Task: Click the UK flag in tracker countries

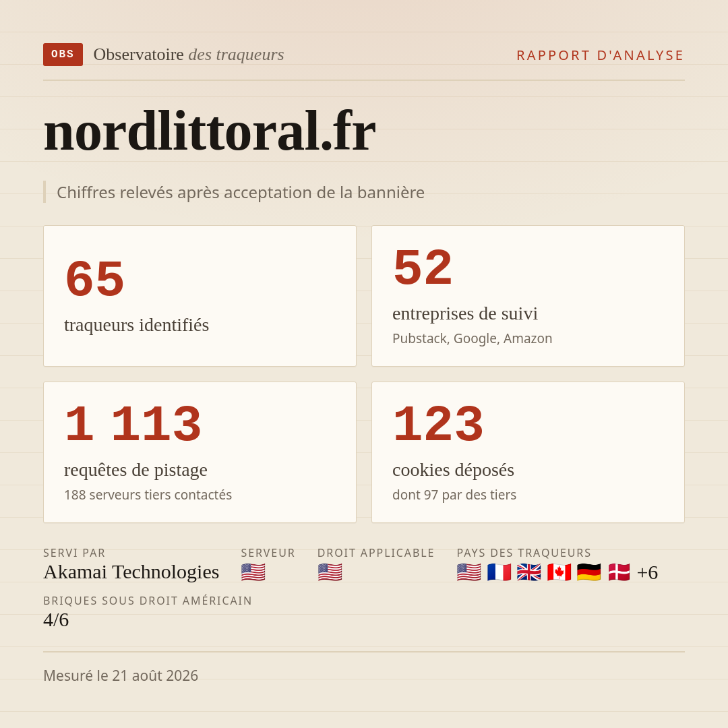Action: [x=529, y=572]
